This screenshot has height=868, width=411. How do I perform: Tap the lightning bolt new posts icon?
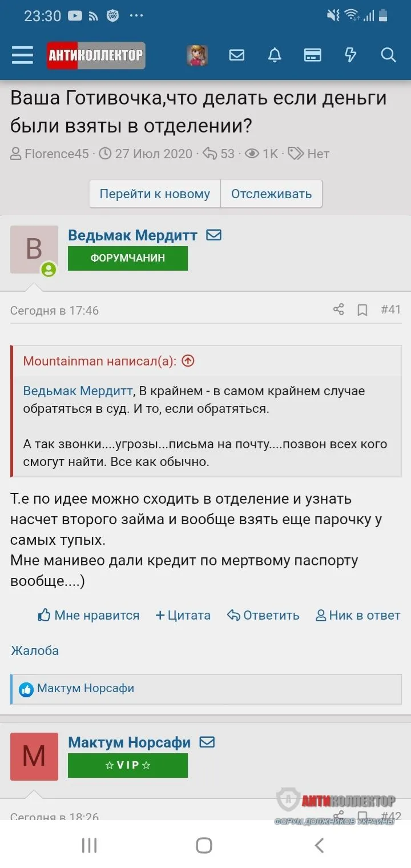tap(350, 55)
